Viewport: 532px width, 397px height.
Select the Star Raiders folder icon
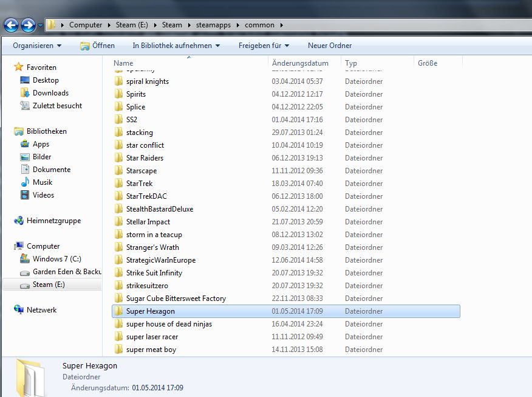tap(118, 158)
